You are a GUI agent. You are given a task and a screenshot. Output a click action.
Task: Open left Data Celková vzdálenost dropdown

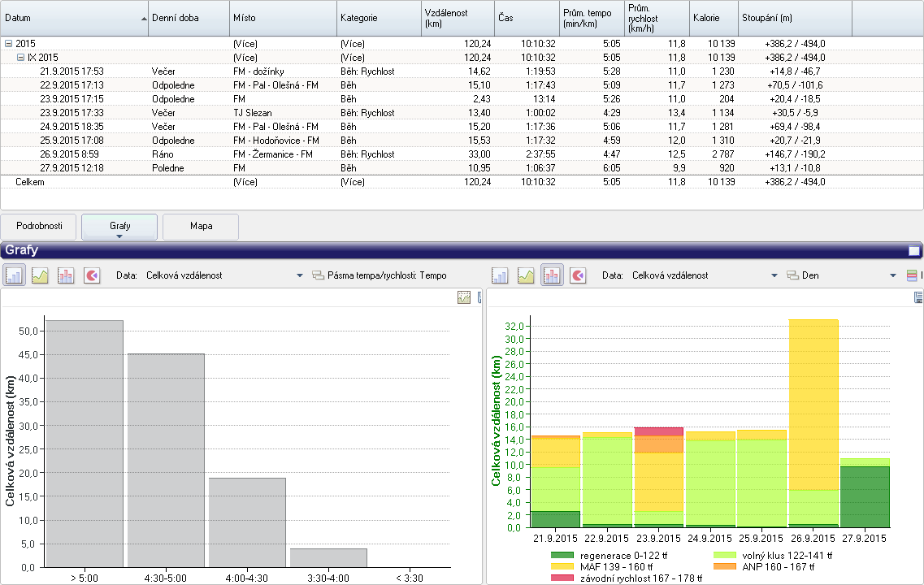point(299,275)
